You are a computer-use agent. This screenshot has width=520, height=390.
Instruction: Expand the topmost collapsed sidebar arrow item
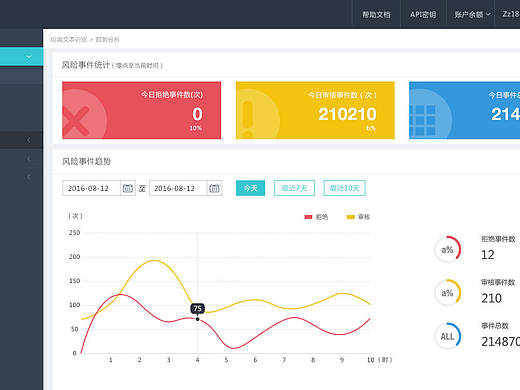coord(29,140)
